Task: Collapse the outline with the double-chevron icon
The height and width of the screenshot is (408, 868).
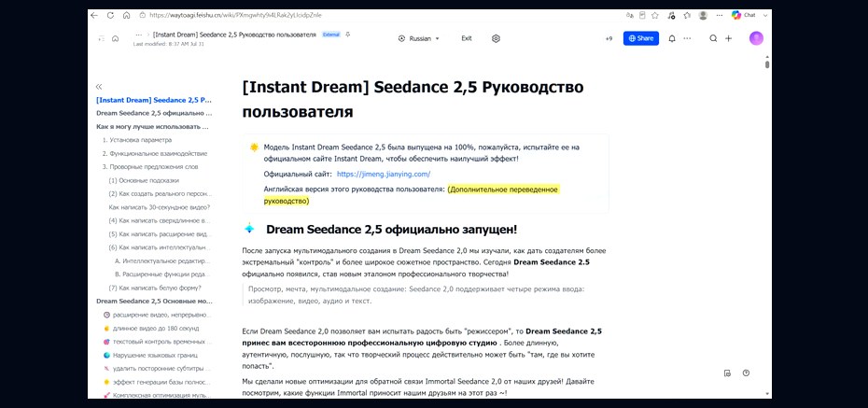Action: pos(99,87)
